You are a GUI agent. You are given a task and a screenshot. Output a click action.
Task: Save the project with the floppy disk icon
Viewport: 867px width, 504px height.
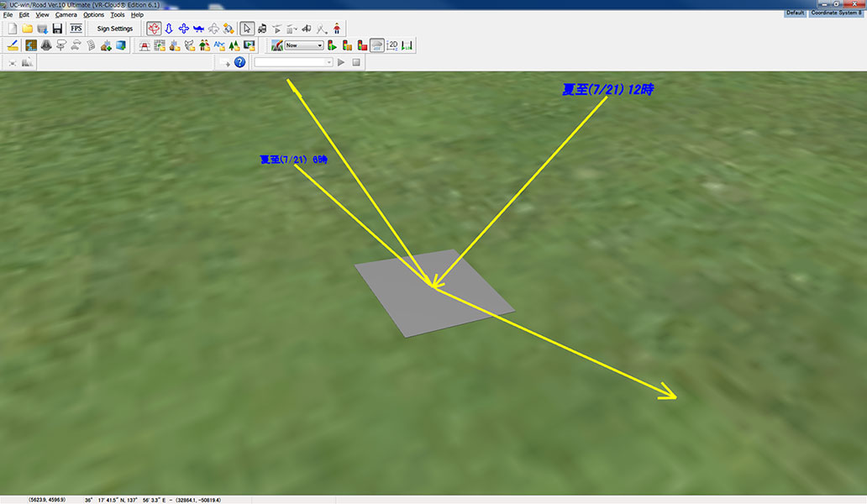point(57,29)
